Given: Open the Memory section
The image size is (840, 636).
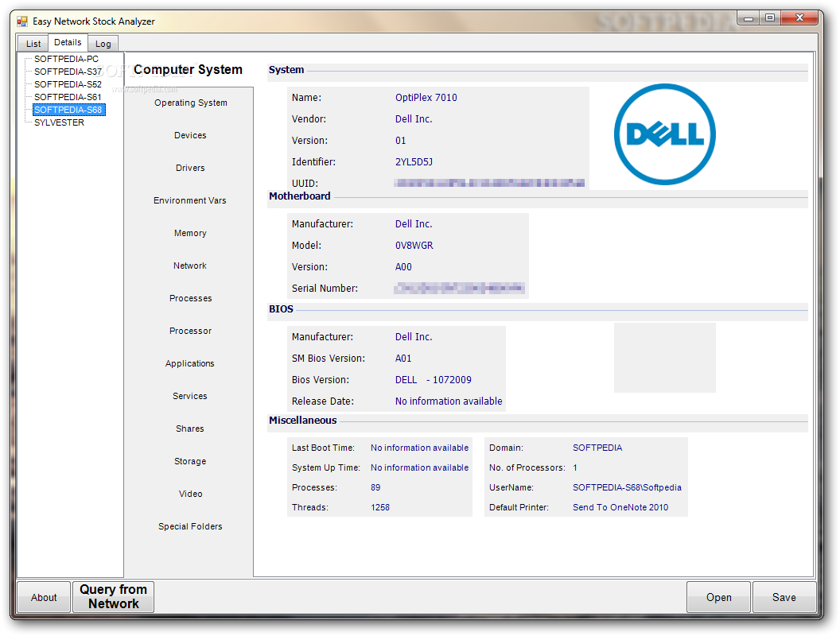Looking at the screenshot, I should tap(190, 234).
